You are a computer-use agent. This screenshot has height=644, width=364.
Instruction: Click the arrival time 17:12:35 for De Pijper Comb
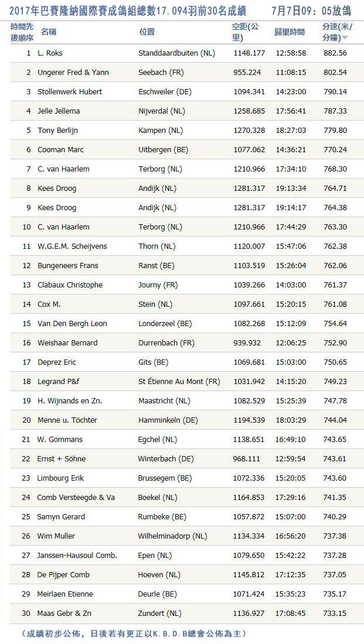[291, 574]
